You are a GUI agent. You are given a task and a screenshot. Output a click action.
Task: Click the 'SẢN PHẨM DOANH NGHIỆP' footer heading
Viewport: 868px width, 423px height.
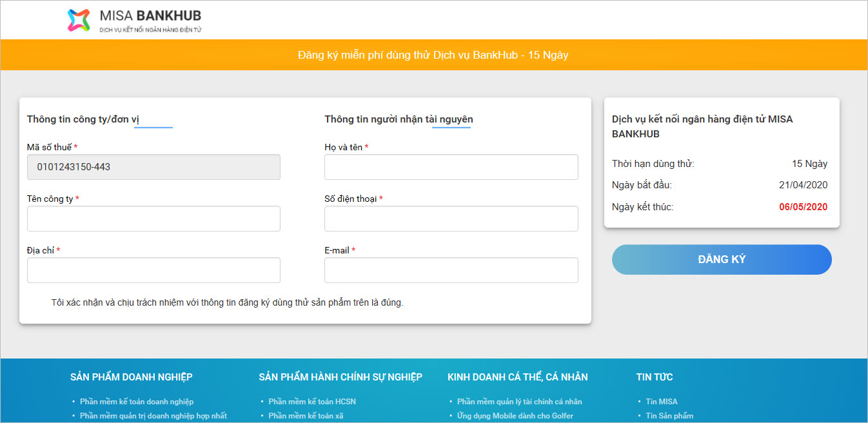point(131,377)
